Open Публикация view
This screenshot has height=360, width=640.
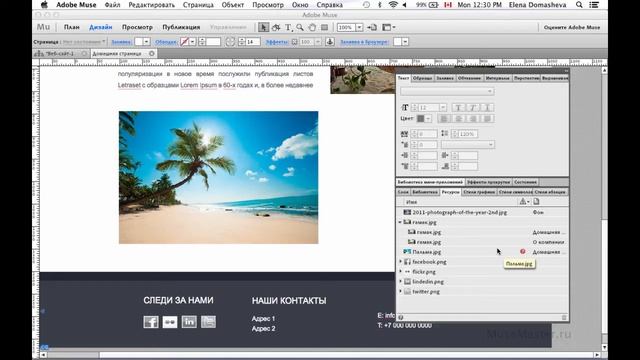(x=181, y=27)
